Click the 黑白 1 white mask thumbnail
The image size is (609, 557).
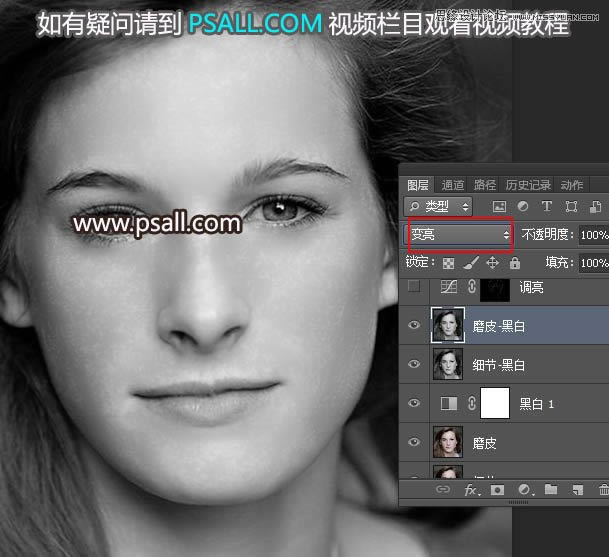coord(494,404)
